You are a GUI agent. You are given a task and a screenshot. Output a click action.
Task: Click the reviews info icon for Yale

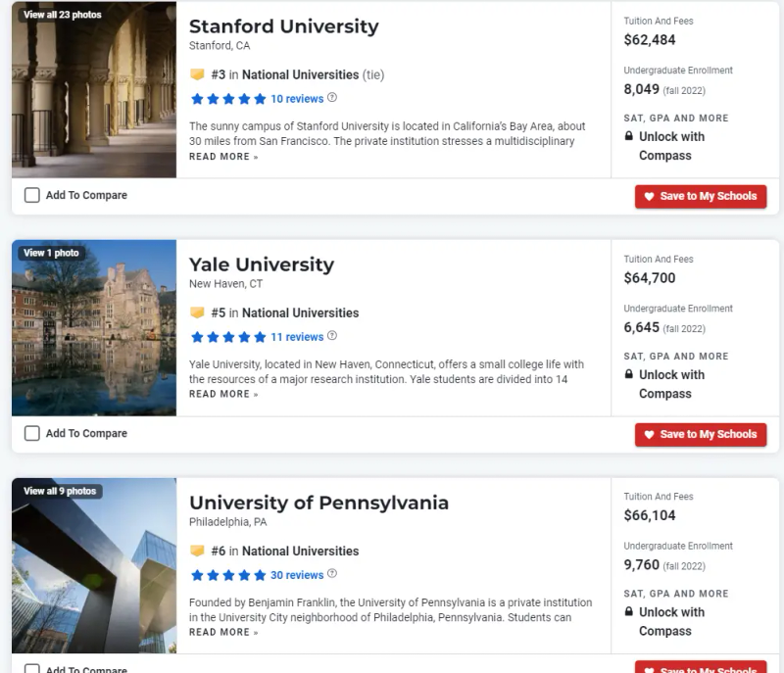click(x=332, y=336)
